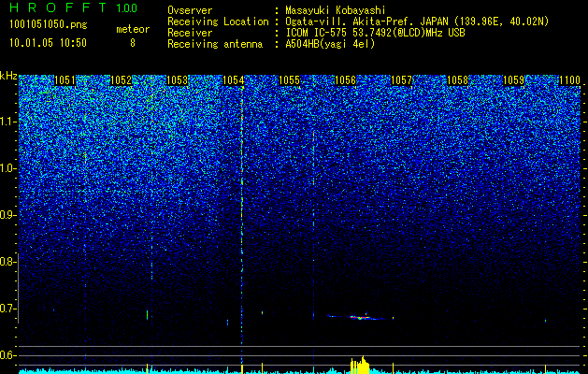The width and height of the screenshot is (588, 374).
Task: Click the 1059 time marker
Action: pos(513,80)
